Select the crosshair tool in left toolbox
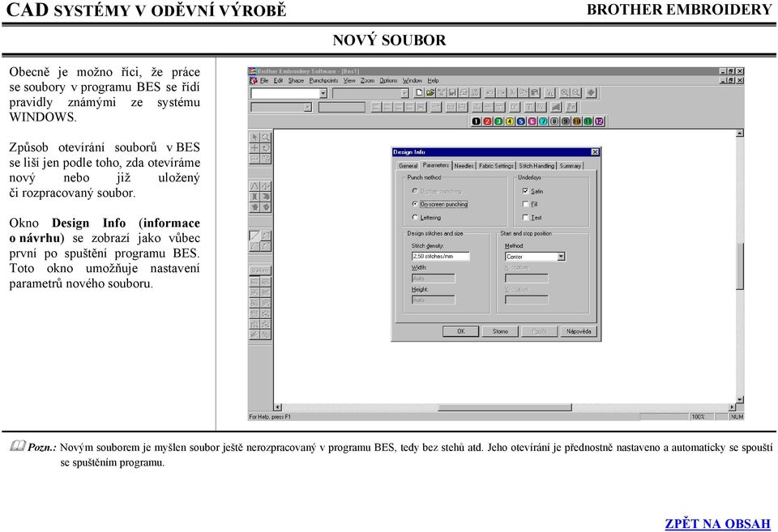The image size is (778, 532). click(x=254, y=147)
